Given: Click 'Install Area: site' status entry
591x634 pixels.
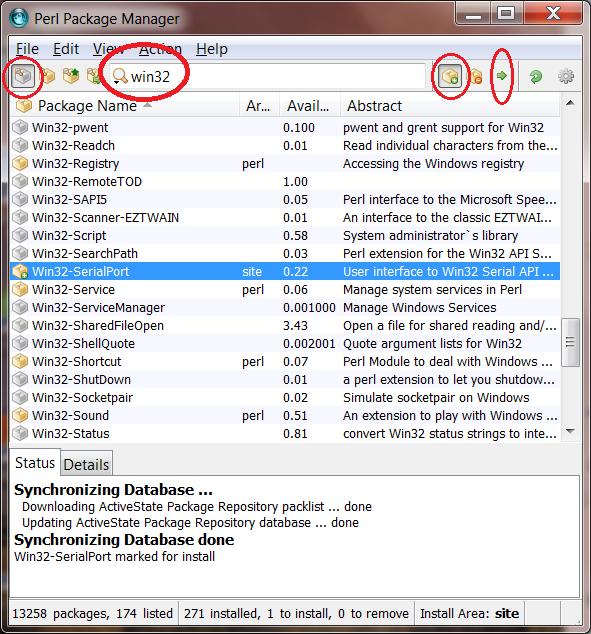Looking at the screenshot, I should [x=469, y=613].
